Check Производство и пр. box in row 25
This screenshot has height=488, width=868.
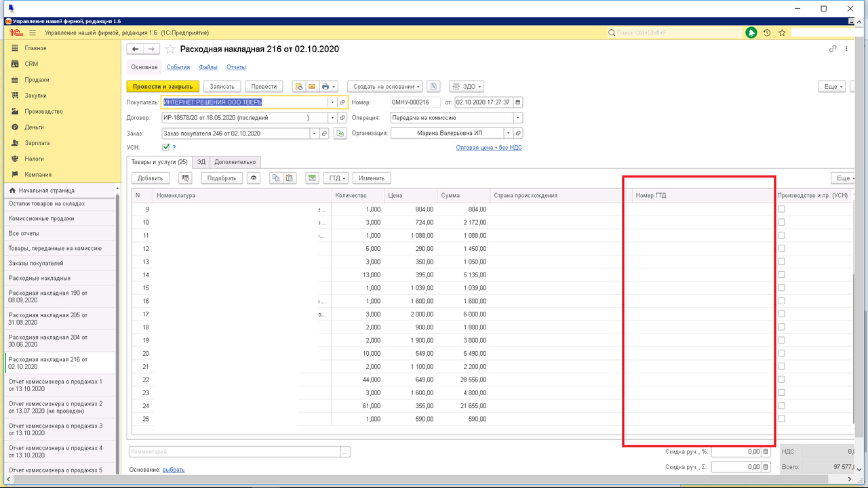pyautogui.click(x=781, y=418)
